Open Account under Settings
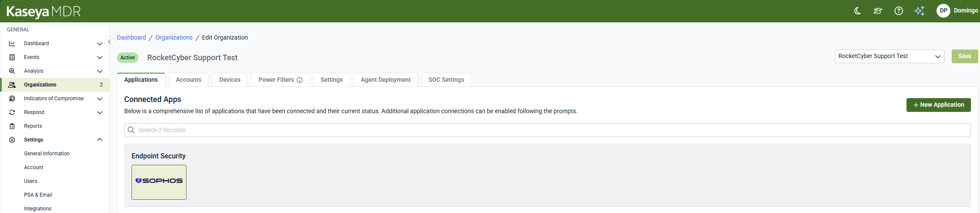 (x=34, y=167)
